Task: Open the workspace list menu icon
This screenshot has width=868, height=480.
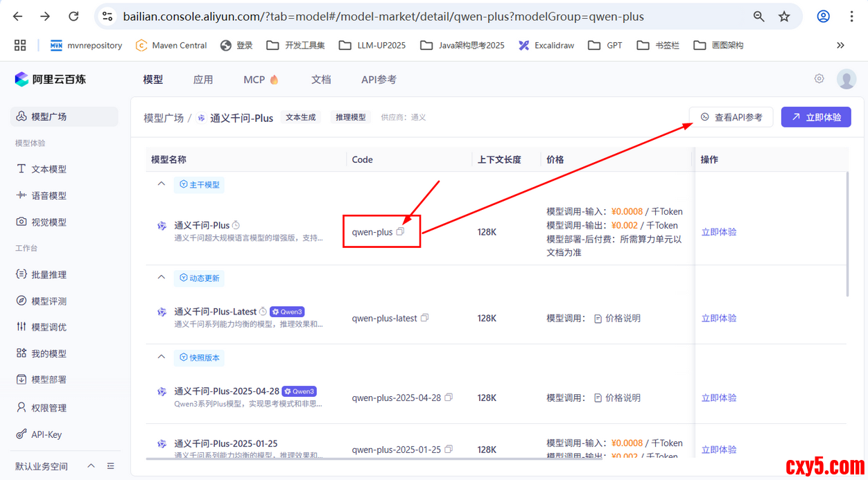Action: click(111, 466)
